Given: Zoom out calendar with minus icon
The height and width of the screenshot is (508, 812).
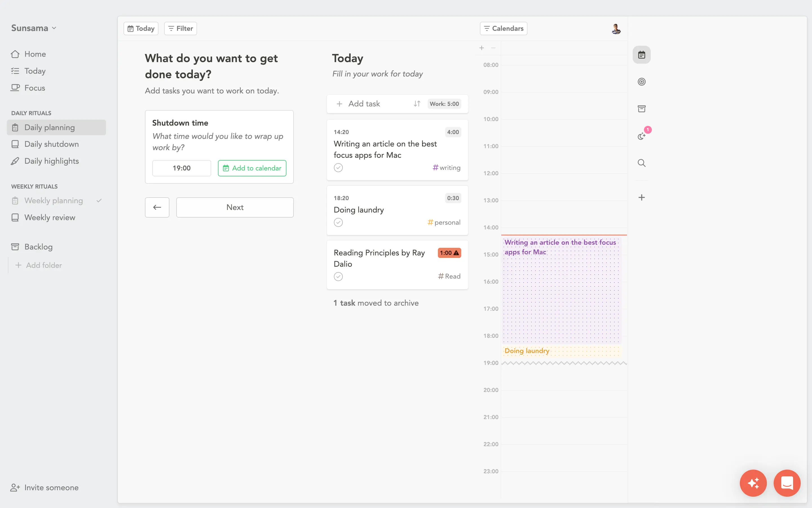Looking at the screenshot, I should click(x=493, y=48).
